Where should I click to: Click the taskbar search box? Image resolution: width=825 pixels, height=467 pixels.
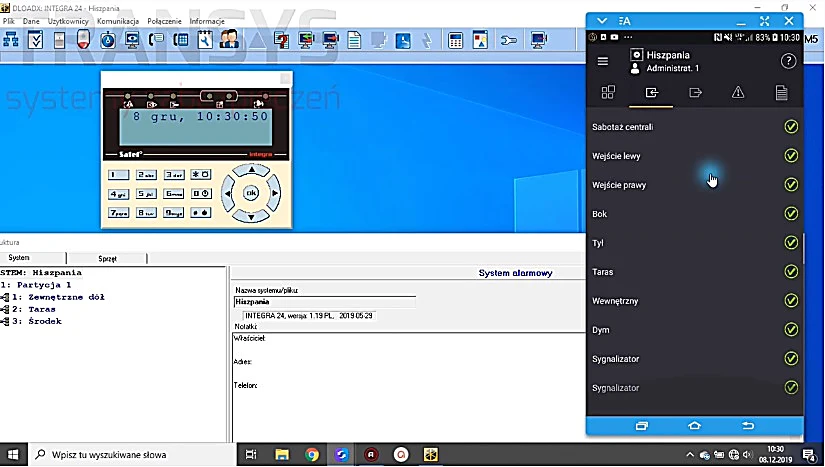132,454
